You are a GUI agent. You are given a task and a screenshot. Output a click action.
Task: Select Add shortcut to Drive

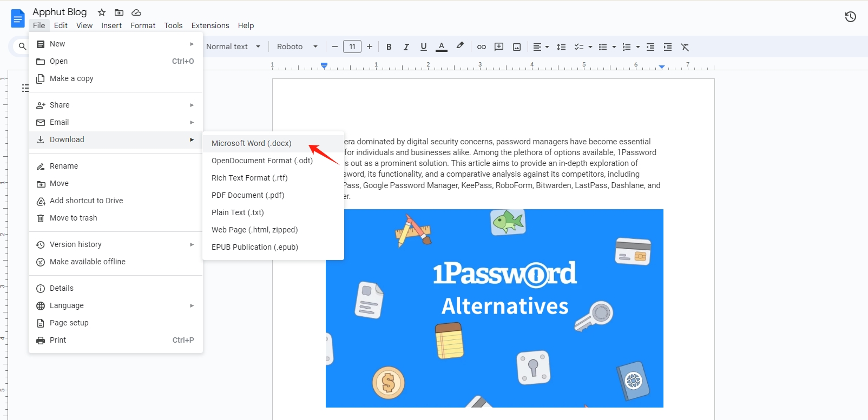[116, 201]
